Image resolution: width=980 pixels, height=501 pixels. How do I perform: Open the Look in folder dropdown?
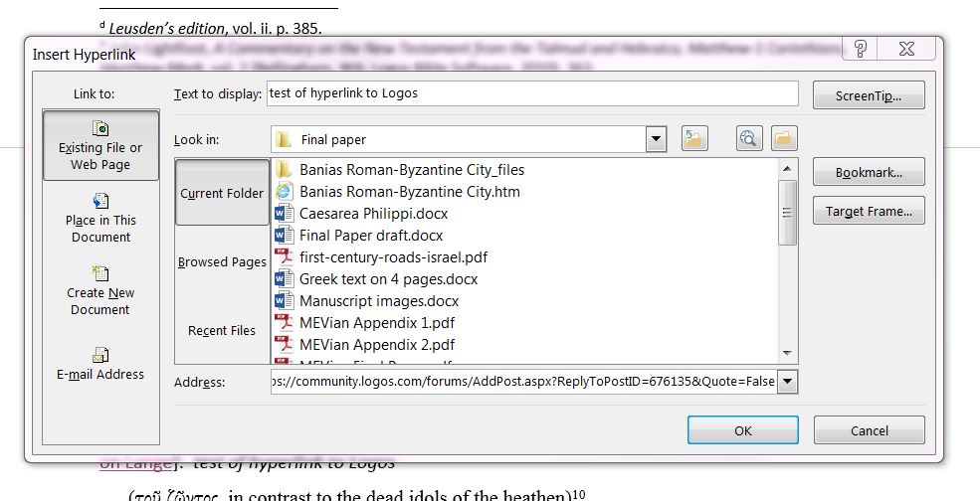[x=656, y=139]
